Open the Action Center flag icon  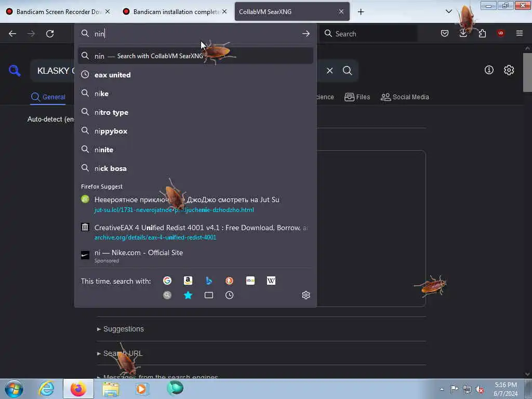454,389
